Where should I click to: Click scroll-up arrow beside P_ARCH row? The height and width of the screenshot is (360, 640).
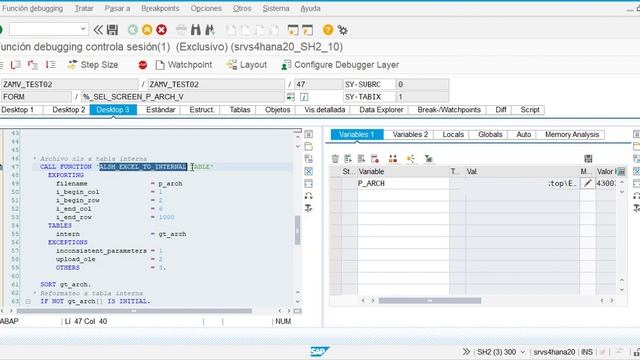coord(622,182)
